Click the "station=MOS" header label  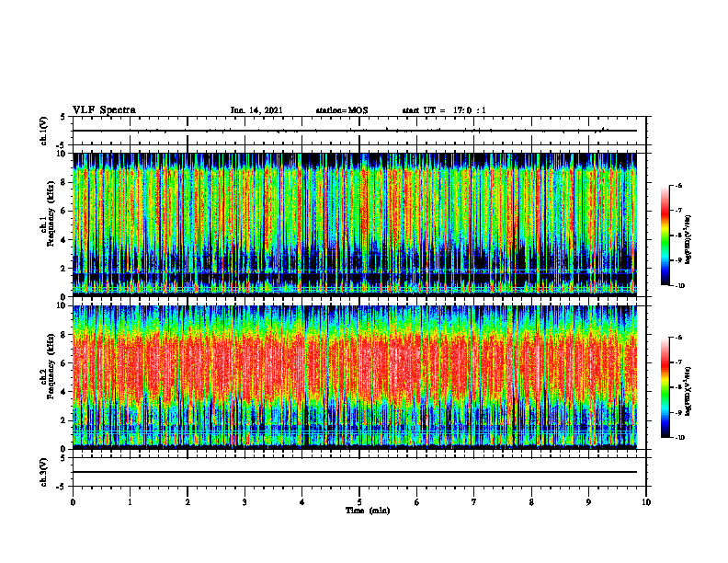coord(342,110)
